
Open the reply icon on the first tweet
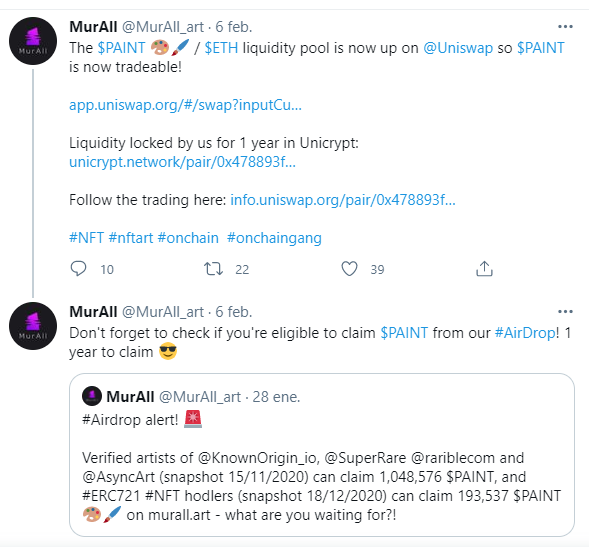point(79,269)
